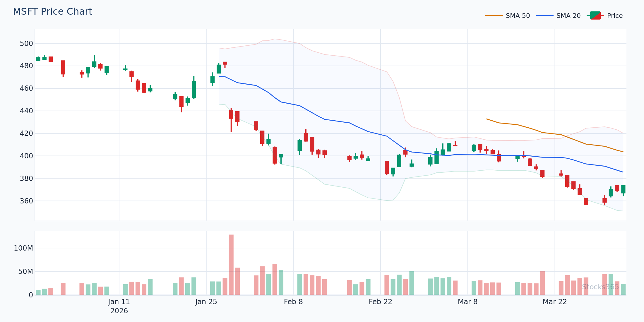Click the 50M volume axis label
The width and height of the screenshot is (644, 322).
point(25,272)
